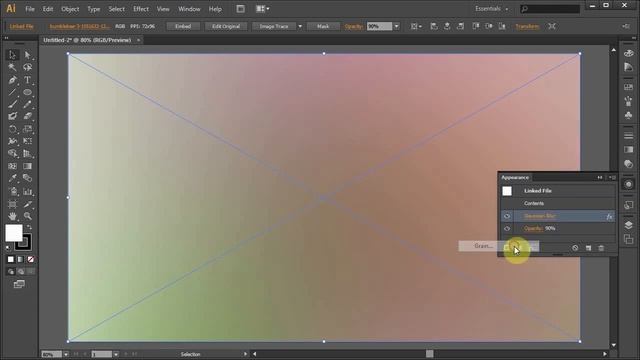Image resolution: width=640 pixels, height=360 pixels.
Task: Change the screen mode button
Action: [19, 284]
